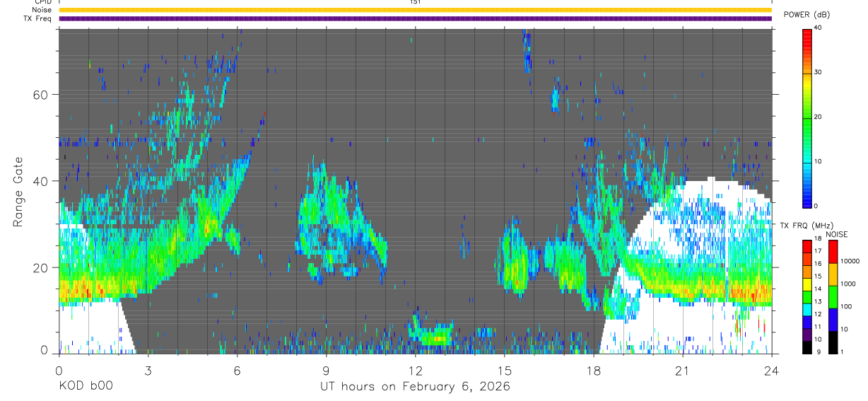This screenshot has height=401, width=868.
Task: Click the black 9–10 MHz TX FRQ swatch
Action: (807, 347)
